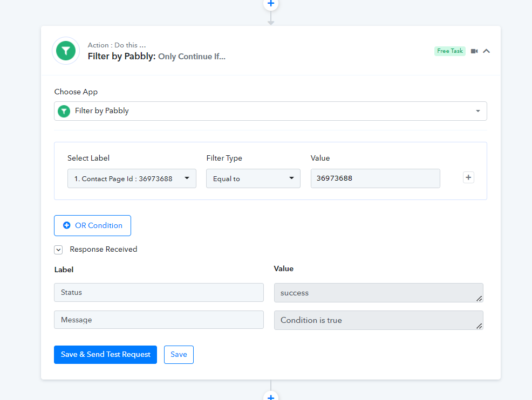
Task: Click the success value text area
Action: pyautogui.click(x=379, y=293)
